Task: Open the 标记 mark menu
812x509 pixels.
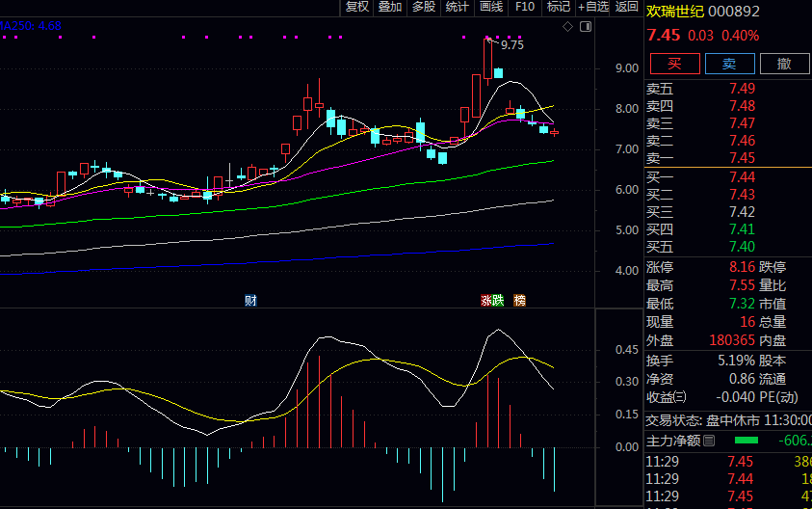Action: pyautogui.click(x=559, y=7)
